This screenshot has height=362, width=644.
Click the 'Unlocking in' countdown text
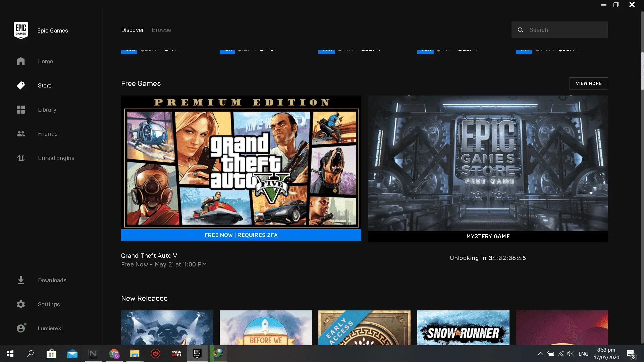tap(488, 258)
